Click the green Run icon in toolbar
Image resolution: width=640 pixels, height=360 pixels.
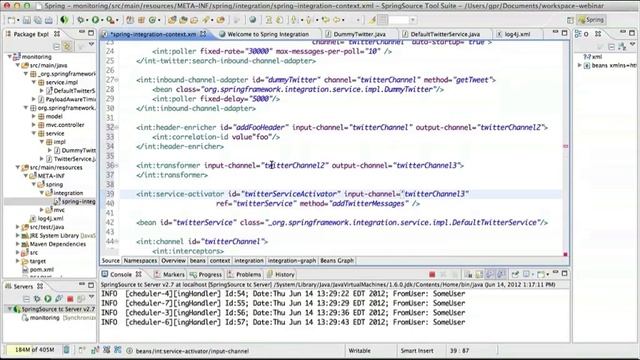coord(96,20)
